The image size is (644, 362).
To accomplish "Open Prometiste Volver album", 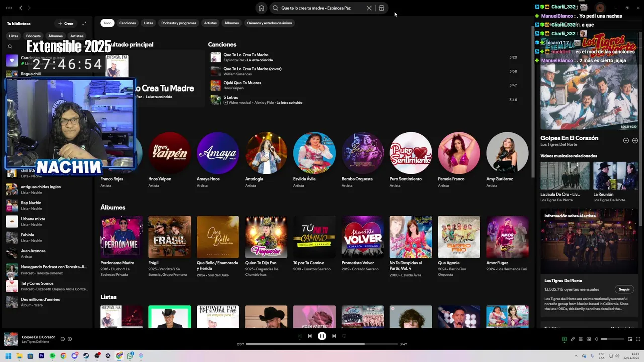I will [x=362, y=237].
